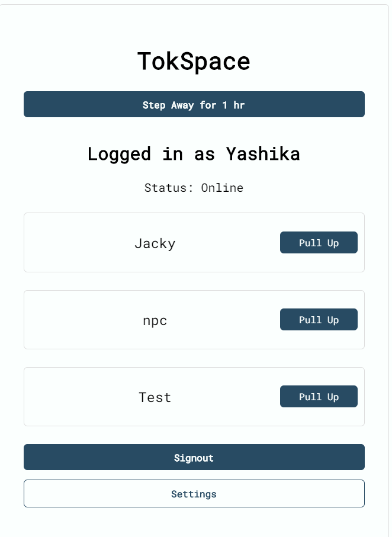Click the word Online in status line

222,188
